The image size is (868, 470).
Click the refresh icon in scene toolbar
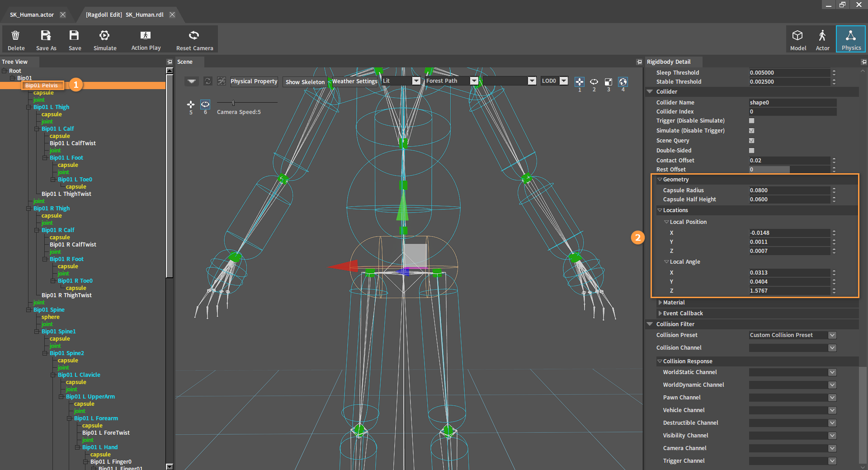coord(208,81)
